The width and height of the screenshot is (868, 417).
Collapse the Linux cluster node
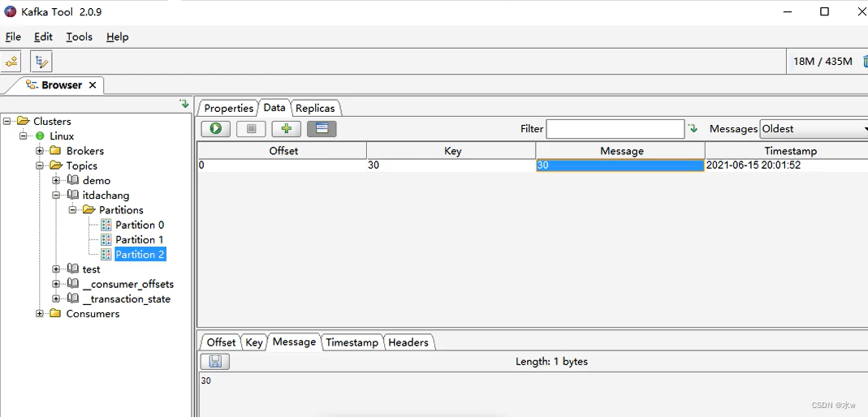point(24,136)
